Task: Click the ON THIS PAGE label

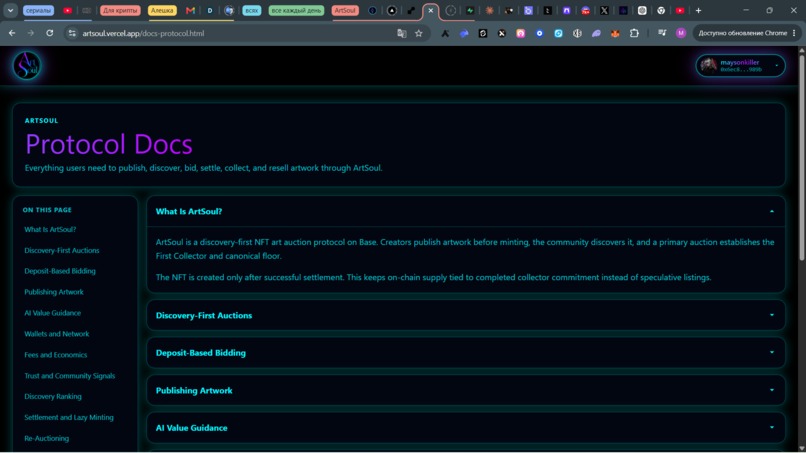Action: pos(47,210)
